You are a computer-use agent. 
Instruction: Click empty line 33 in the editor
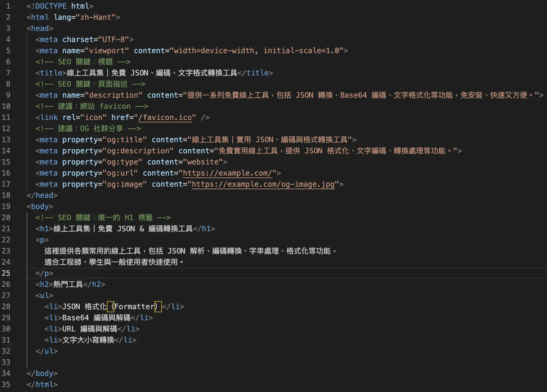[x=185, y=362]
